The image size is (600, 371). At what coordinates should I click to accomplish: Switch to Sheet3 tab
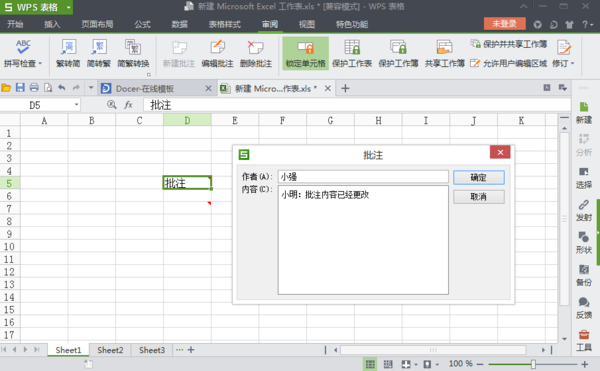(x=152, y=350)
